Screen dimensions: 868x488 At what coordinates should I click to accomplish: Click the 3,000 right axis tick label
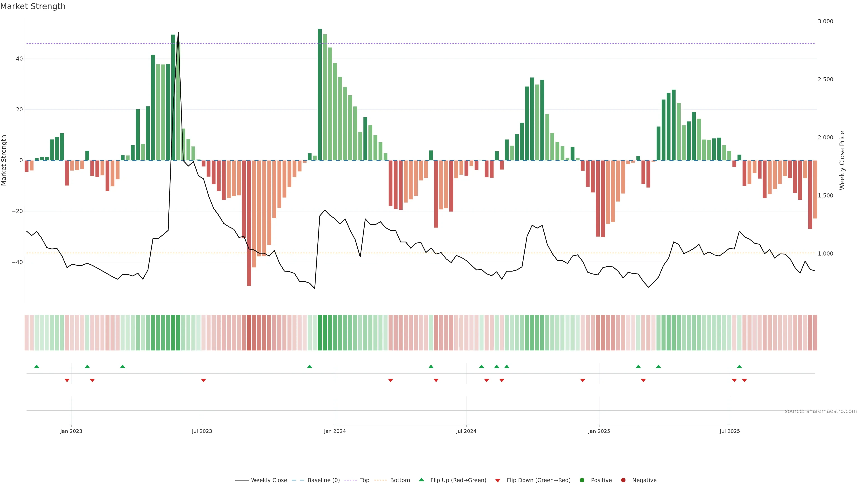pyautogui.click(x=825, y=21)
